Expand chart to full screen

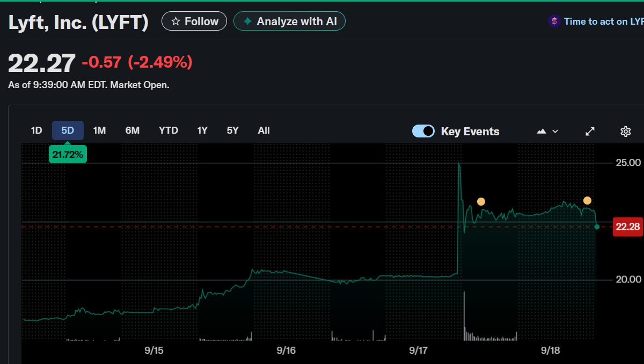590,132
